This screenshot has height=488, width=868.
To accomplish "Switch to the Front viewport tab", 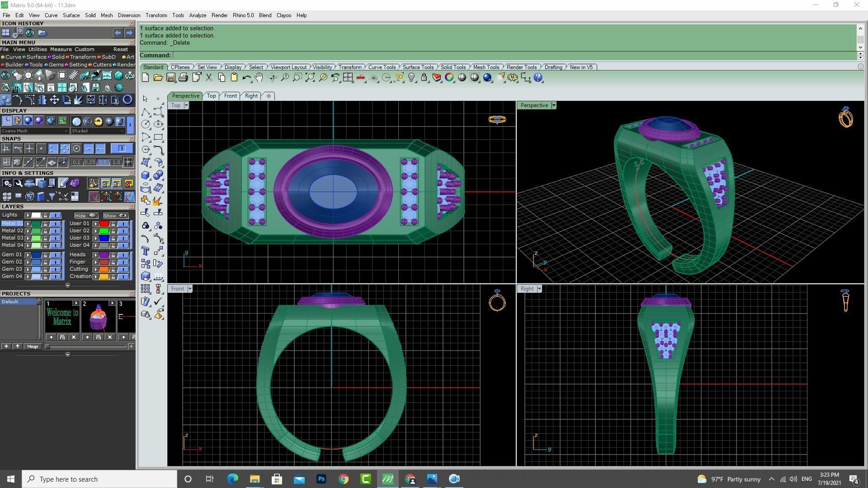I will click(x=230, y=96).
